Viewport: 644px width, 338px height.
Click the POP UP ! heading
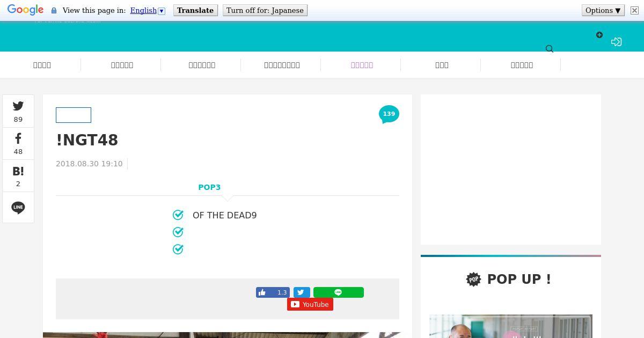pyautogui.click(x=519, y=279)
